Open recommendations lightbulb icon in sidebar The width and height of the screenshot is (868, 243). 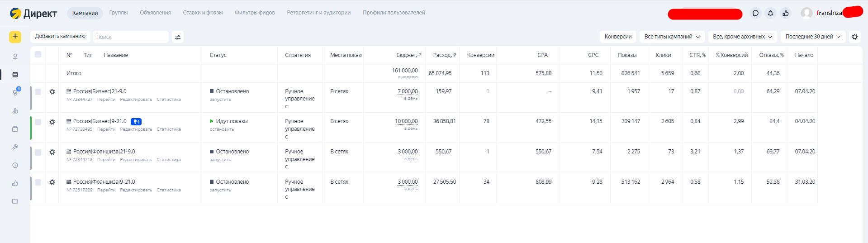[x=15, y=92]
